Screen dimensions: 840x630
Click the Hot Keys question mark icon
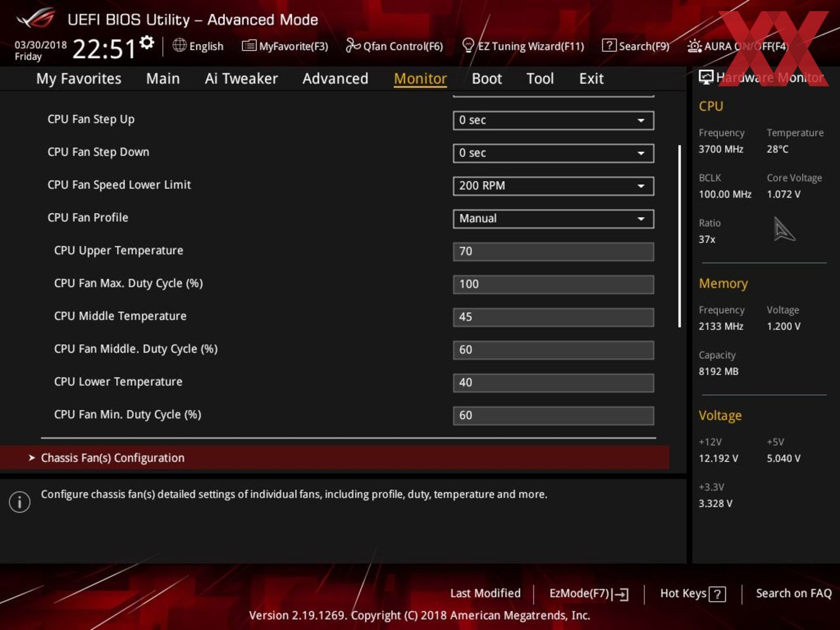click(717, 594)
